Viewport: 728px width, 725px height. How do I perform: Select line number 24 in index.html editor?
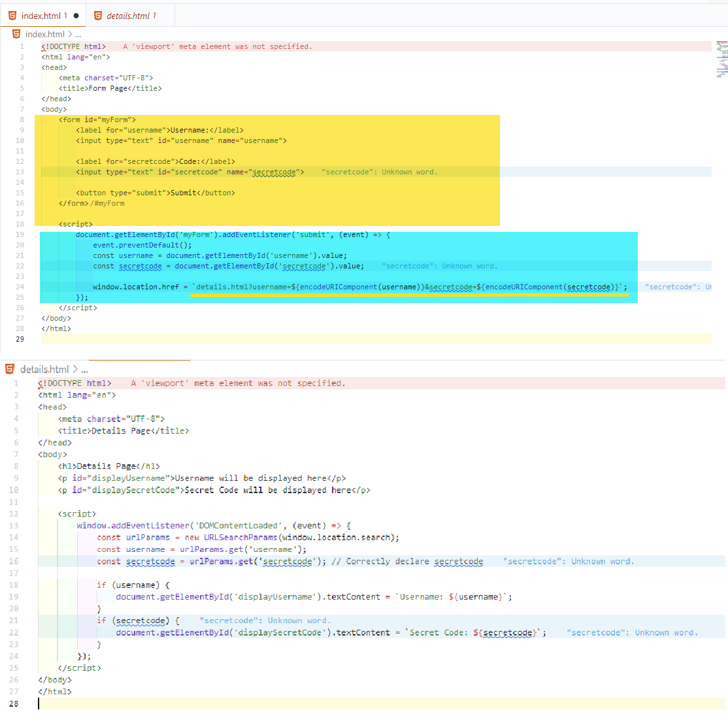[x=22, y=287]
